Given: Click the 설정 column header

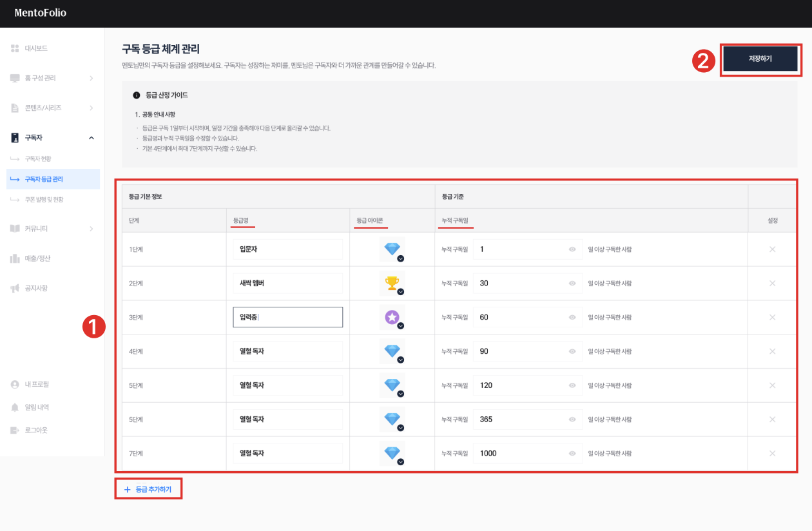Looking at the screenshot, I should tap(773, 220).
